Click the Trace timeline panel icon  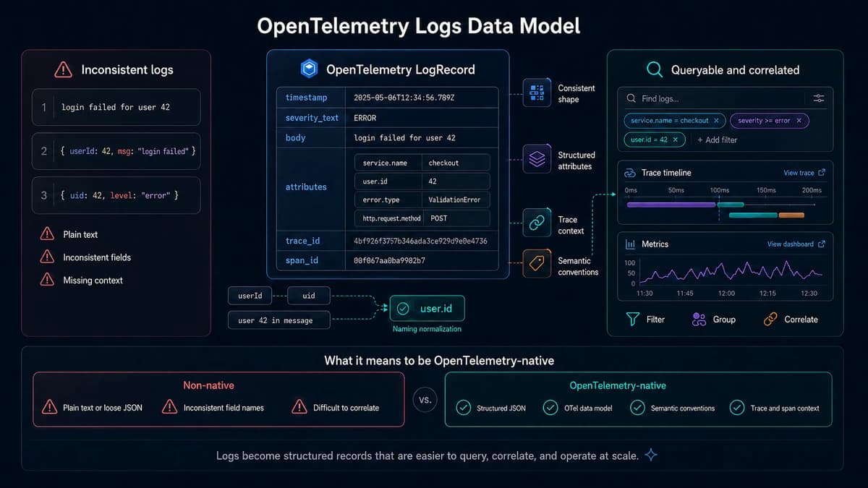(x=629, y=173)
